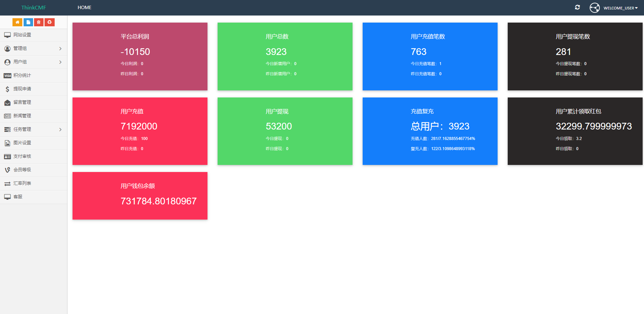This screenshot has width=644, height=314.
Task: Open 网站设置 in the sidebar
Action: (x=22, y=35)
